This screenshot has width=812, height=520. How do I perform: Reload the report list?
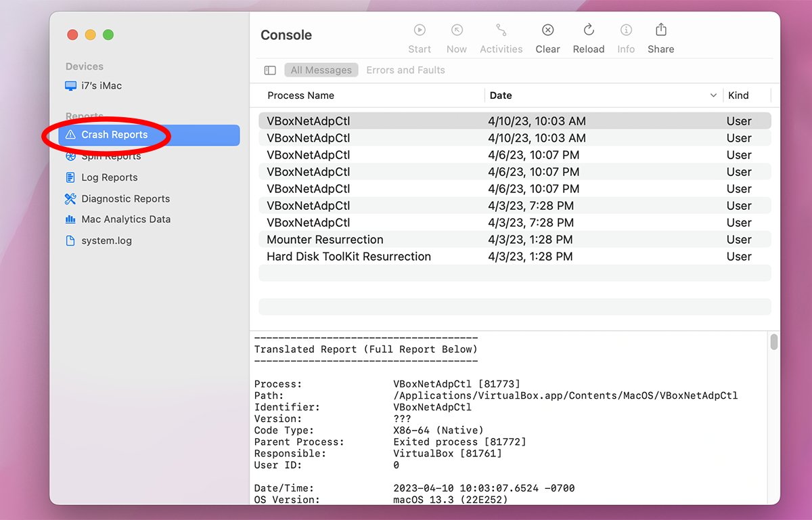pos(589,30)
